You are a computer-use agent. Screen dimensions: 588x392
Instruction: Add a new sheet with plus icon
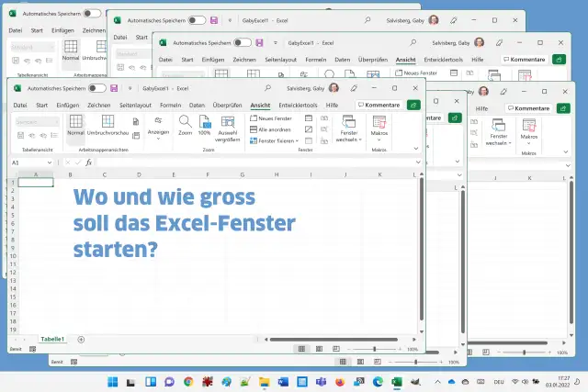point(81,339)
